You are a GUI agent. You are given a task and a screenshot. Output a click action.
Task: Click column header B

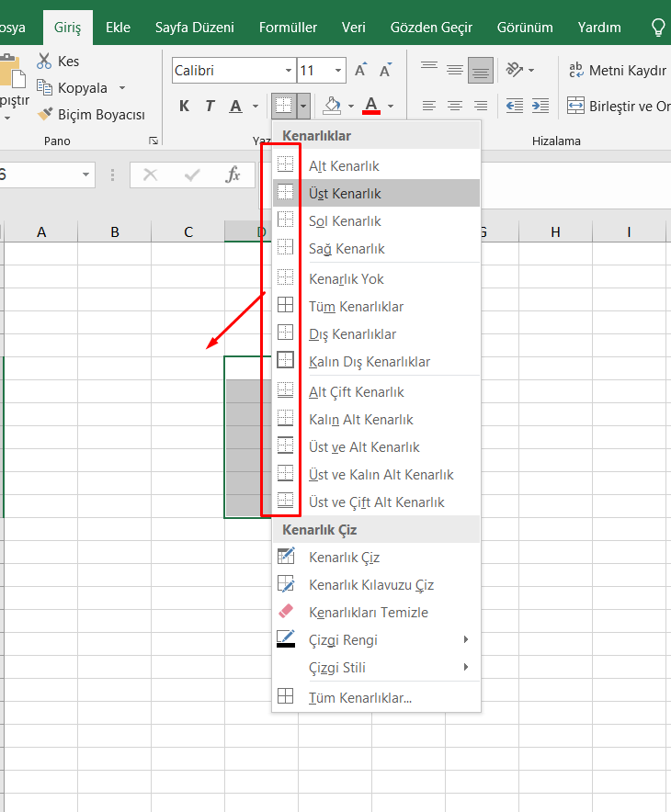click(x=115, y=232)
